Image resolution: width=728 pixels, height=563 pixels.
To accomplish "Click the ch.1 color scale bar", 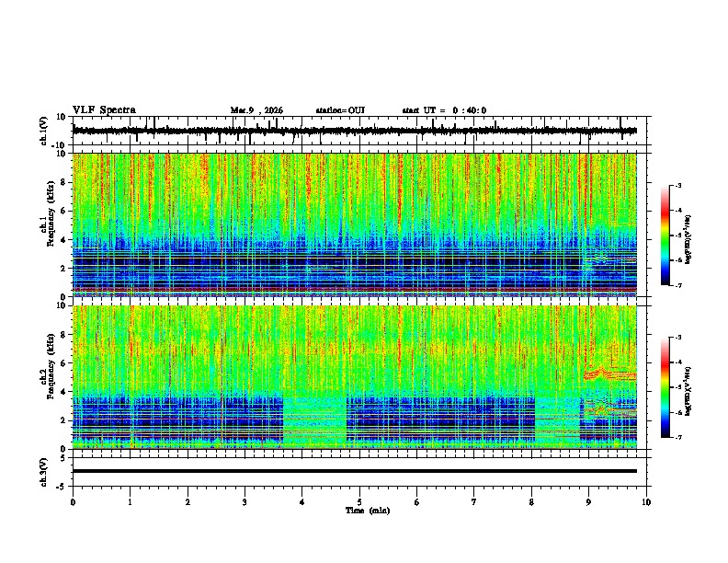I will [665, 236].
